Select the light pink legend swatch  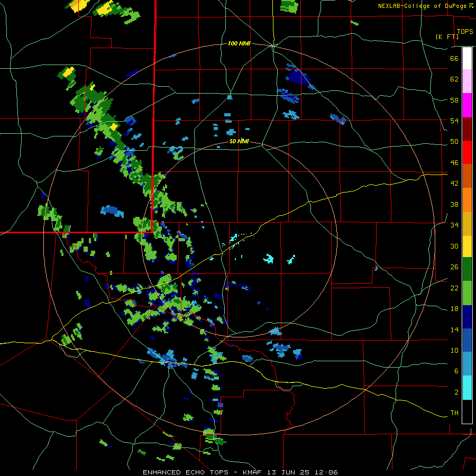coord(467,81)
